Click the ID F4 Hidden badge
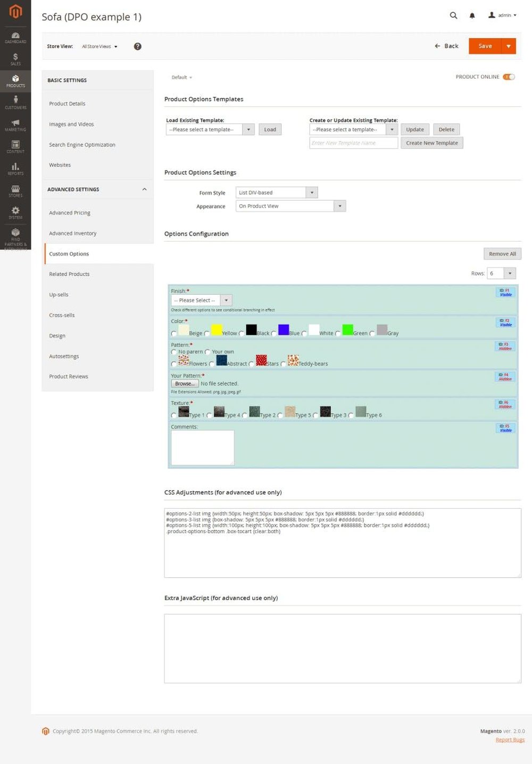Viewport: 532px width, 764px height. (x=505, y=377)
